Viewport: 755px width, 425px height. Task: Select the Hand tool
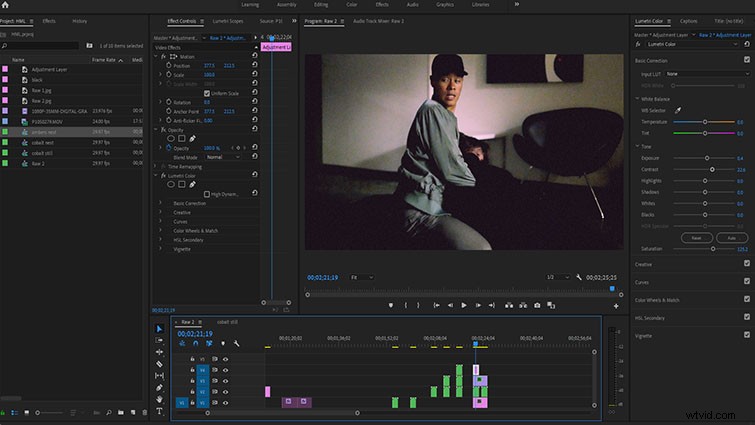click(159, 399)
